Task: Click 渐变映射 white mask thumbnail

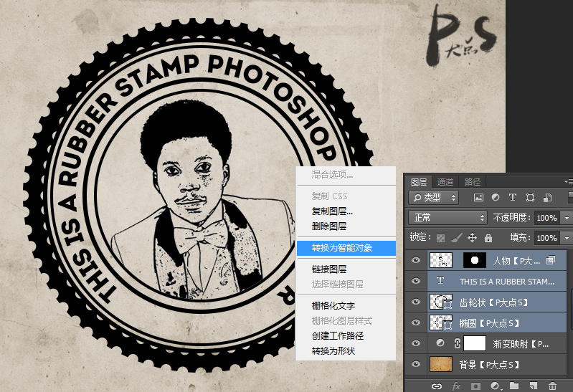Action: tap(474, 343)
